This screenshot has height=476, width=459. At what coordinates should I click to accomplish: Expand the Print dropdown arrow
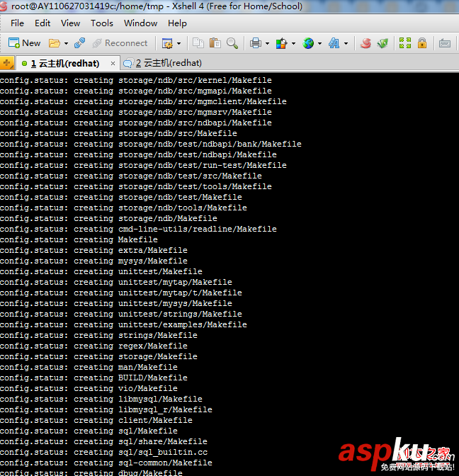pyautogui.click(x=267, y=43)
